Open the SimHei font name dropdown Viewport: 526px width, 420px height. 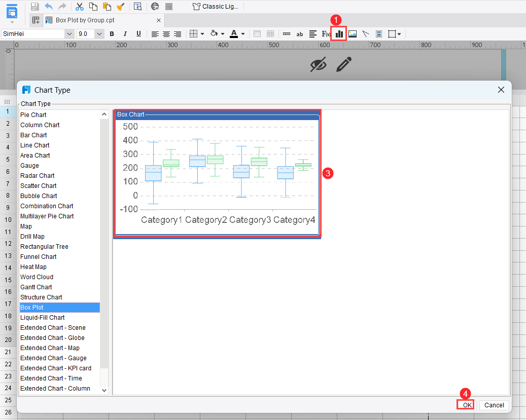69,34
